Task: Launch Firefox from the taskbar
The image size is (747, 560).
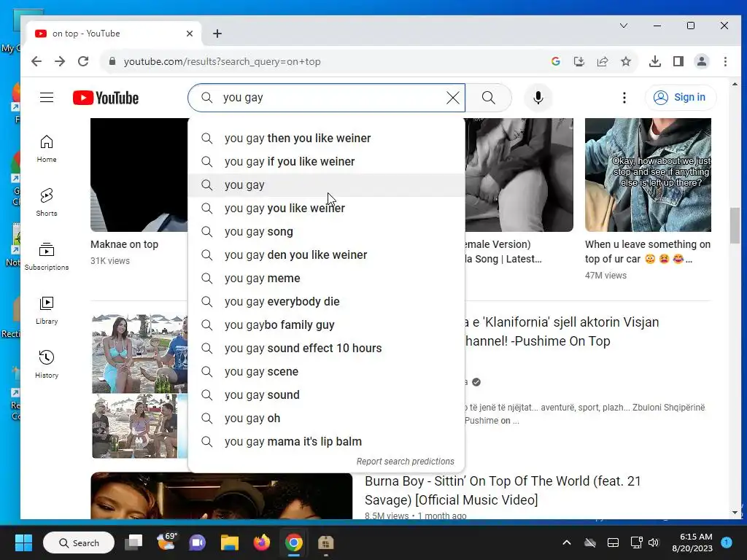Action: click(x=262, y=542)
